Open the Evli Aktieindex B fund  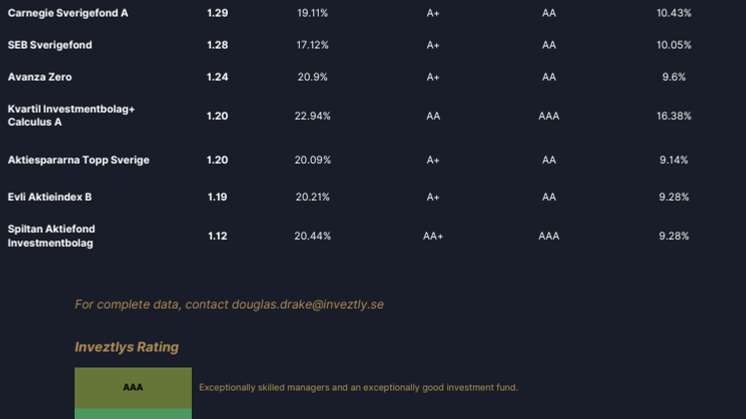click(x=50, y=197)
